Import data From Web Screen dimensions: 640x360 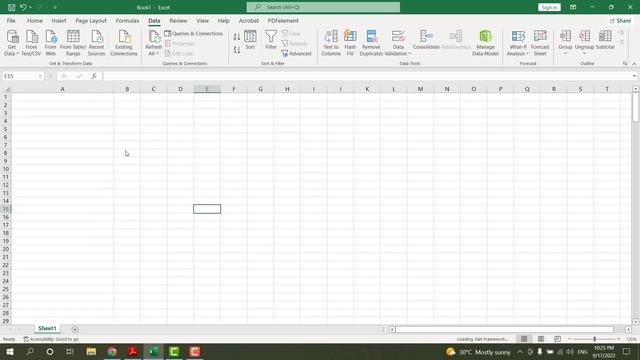51,42
